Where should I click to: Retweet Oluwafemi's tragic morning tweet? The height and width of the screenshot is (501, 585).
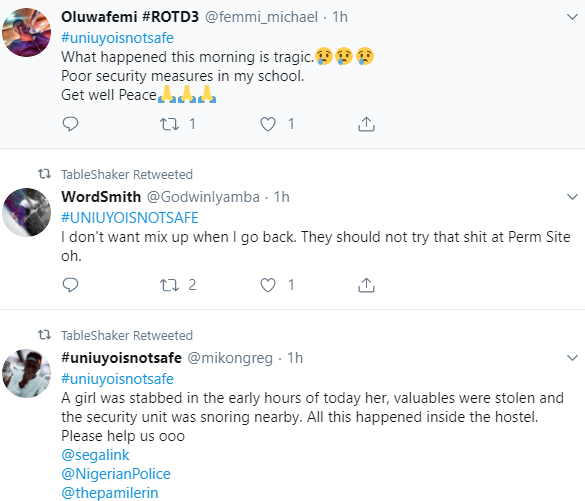169,124
